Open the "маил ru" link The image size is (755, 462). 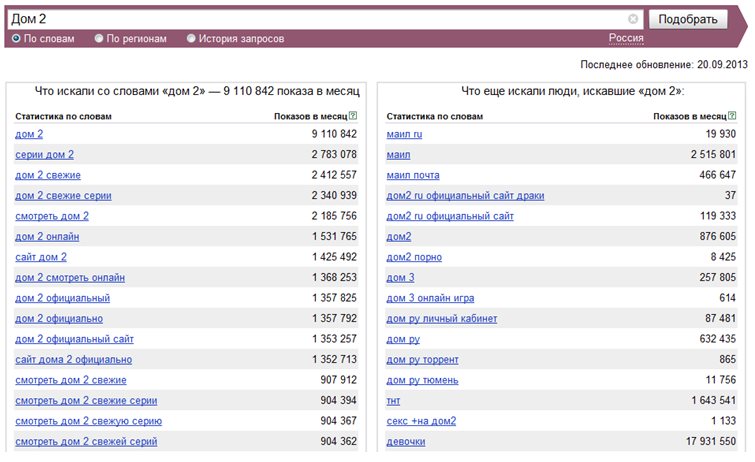click(404, 134)
